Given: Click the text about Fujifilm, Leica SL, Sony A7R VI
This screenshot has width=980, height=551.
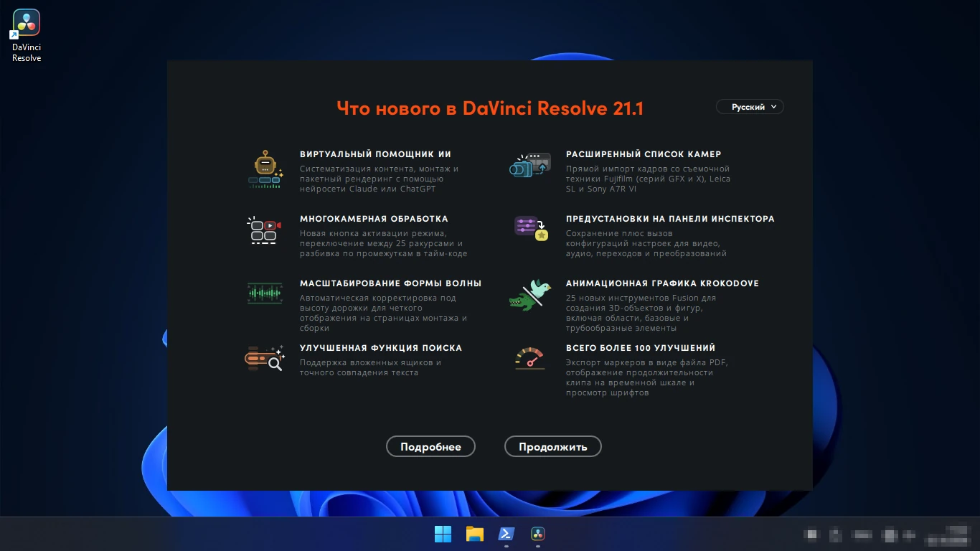Looking at the screenshot, I should point(648,179).
